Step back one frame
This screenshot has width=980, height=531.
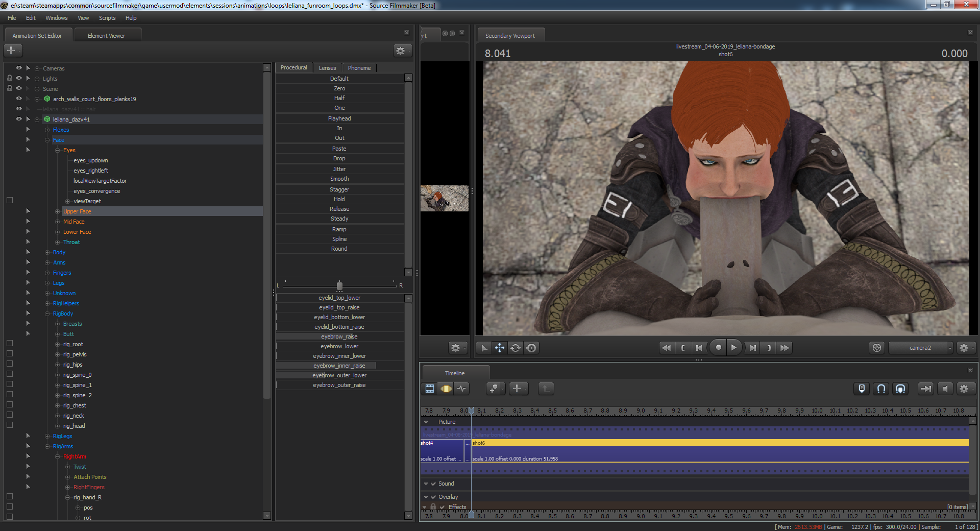[699, 348]
